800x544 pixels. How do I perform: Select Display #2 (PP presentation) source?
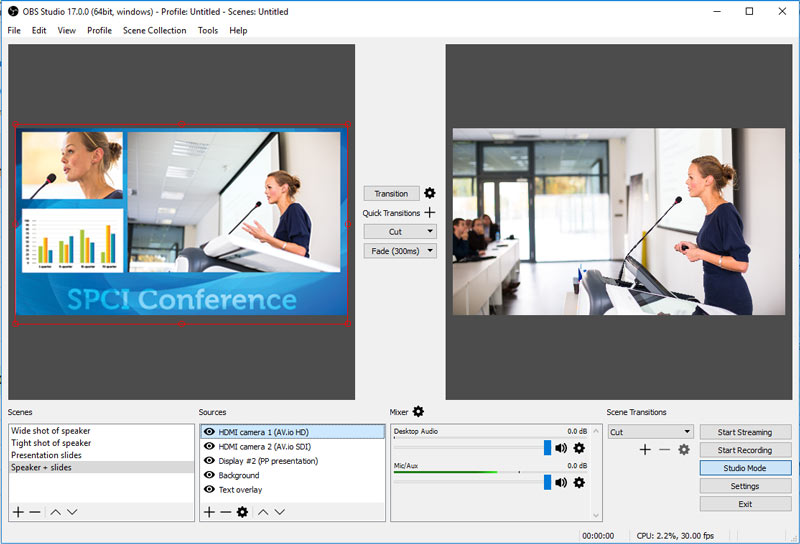[x=292, y=460]
